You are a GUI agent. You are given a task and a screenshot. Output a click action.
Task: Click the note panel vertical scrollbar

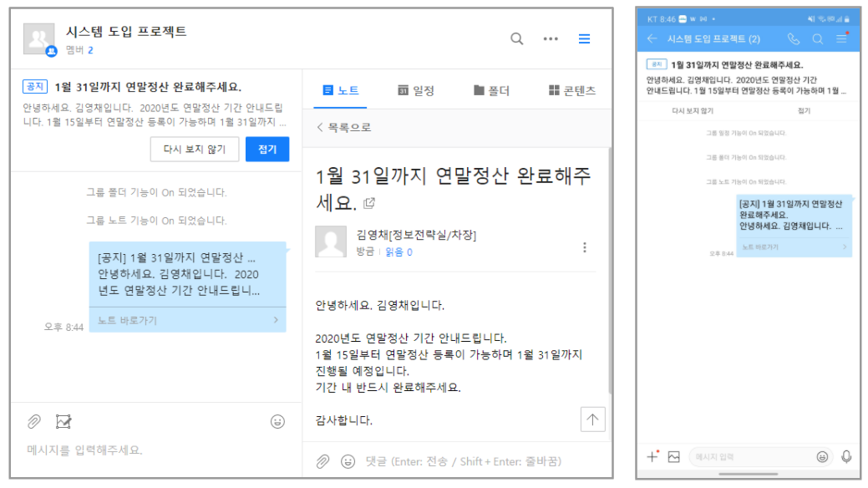610,272
